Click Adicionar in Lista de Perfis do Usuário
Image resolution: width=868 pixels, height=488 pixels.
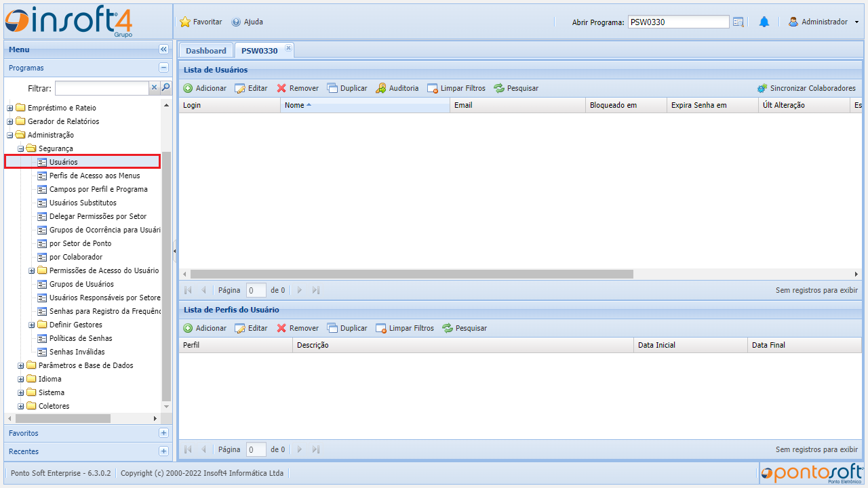click(x=205, y=328)
